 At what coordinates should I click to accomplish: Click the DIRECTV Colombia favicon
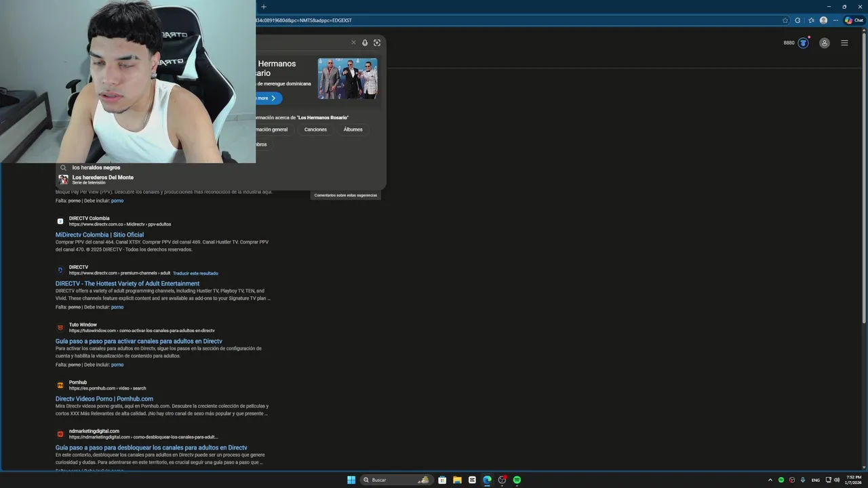coord(60,221)
